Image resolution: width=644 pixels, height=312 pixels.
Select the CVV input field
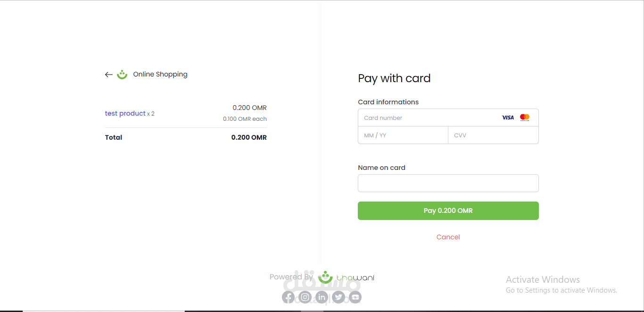[493, 135]
